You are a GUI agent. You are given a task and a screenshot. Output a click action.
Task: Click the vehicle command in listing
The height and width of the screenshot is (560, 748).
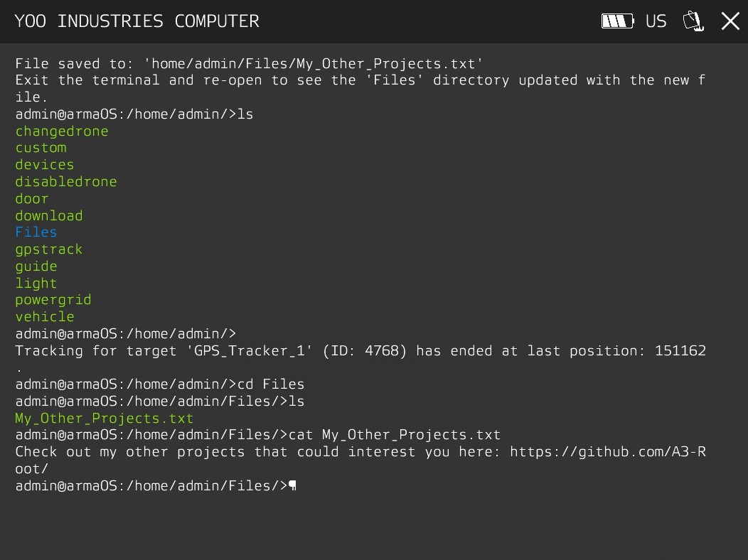tap(45, 317)
